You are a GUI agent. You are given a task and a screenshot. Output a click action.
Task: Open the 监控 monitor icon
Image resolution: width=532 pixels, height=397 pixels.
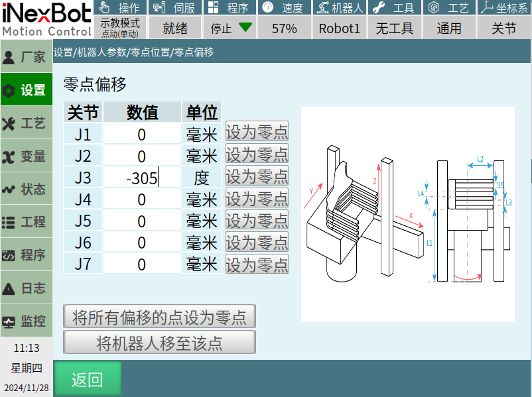[x=9, y=322]
